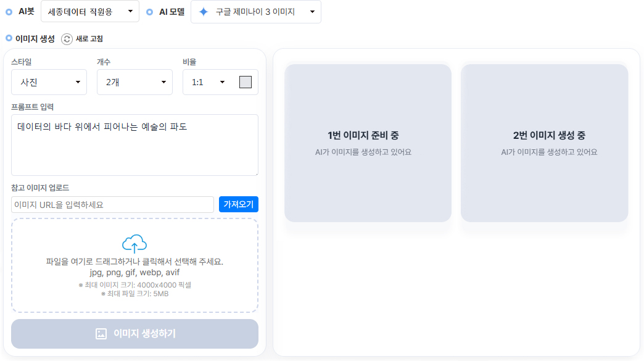Screen dimensions: 644x361
Task: Click the Gemini sparkle star icon
Action: click(x=204, y=12)
